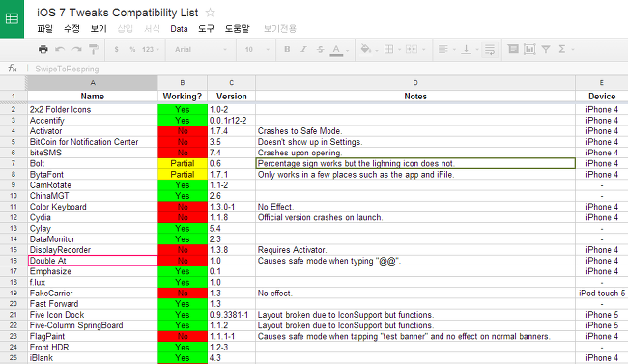The image size is (628, 364).
Task: Click the 'Version' header cell
Action: (232, 97)
